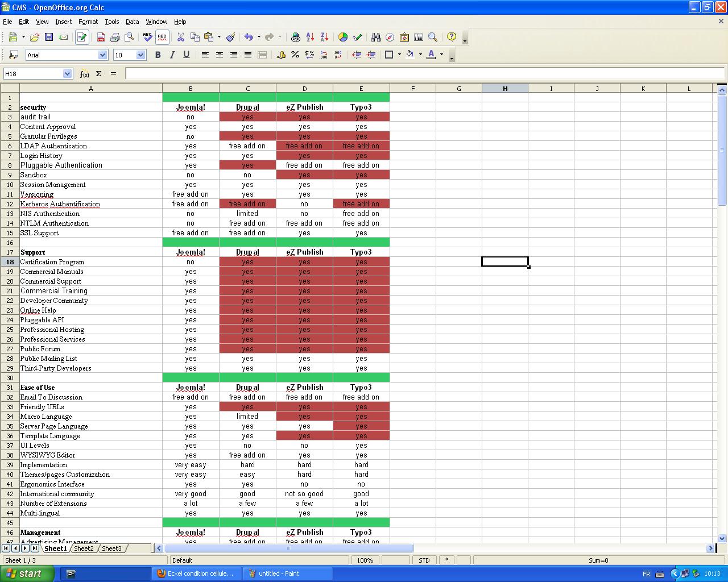Image resolution: width=728 pixels, height=582 pixels.
Task: Open the Function Wizard button
Action: (84, 73)
